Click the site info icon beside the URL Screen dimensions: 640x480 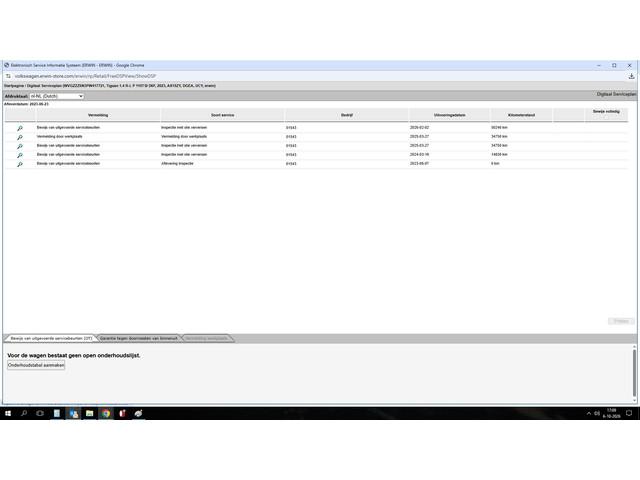pos(8,76)
